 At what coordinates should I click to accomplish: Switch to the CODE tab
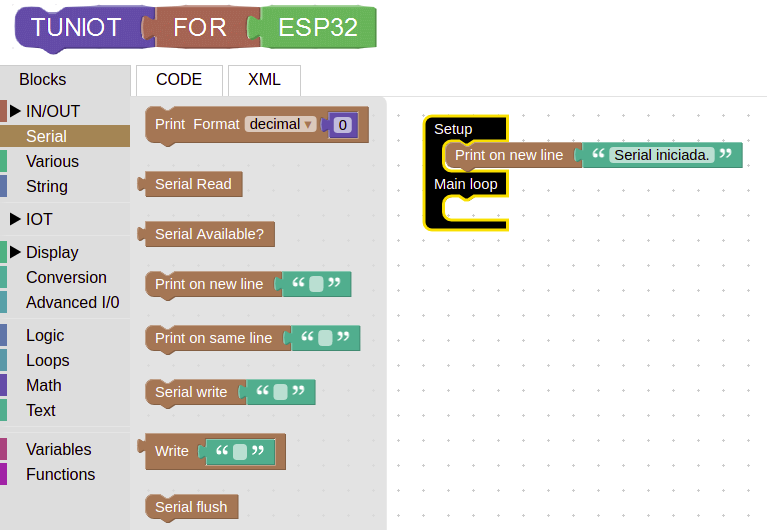pyautogui.click(x=179, y=80)
